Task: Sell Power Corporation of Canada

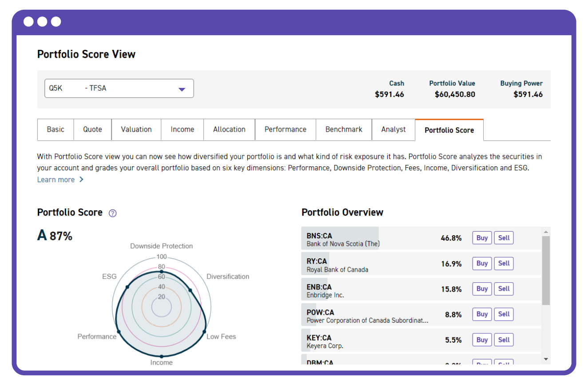Action: (x=504, y=314)
